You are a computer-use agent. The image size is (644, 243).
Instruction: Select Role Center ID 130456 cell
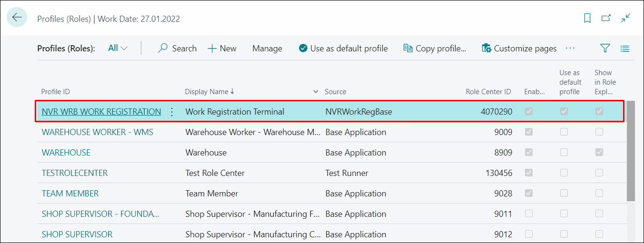[x=499, y=173]
